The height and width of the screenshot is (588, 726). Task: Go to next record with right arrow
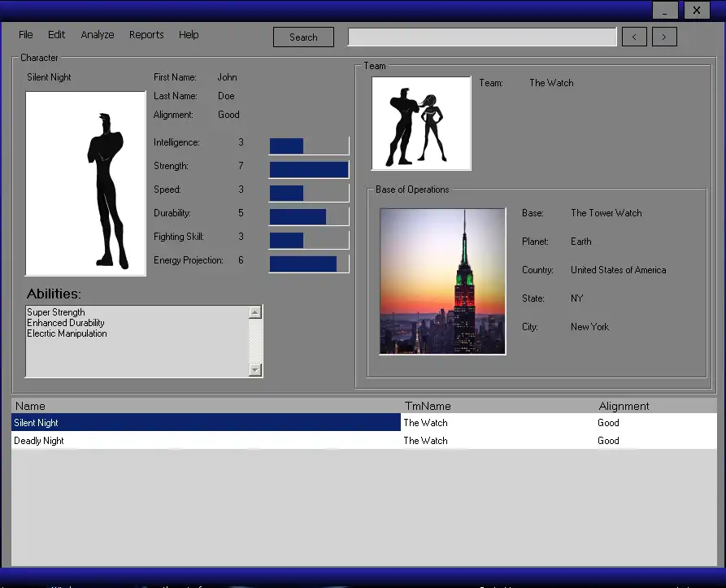tap(664, 37)
